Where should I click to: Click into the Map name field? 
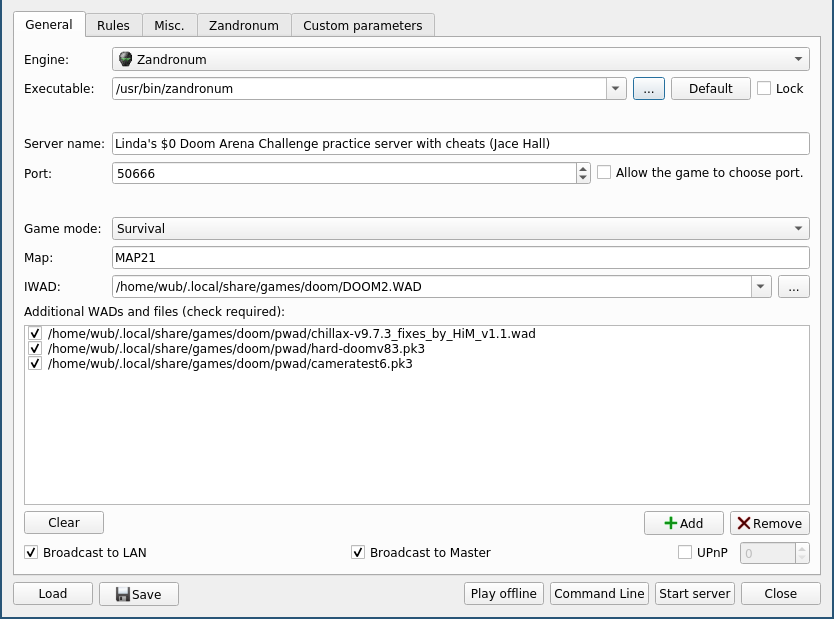(x=460, y=258)
